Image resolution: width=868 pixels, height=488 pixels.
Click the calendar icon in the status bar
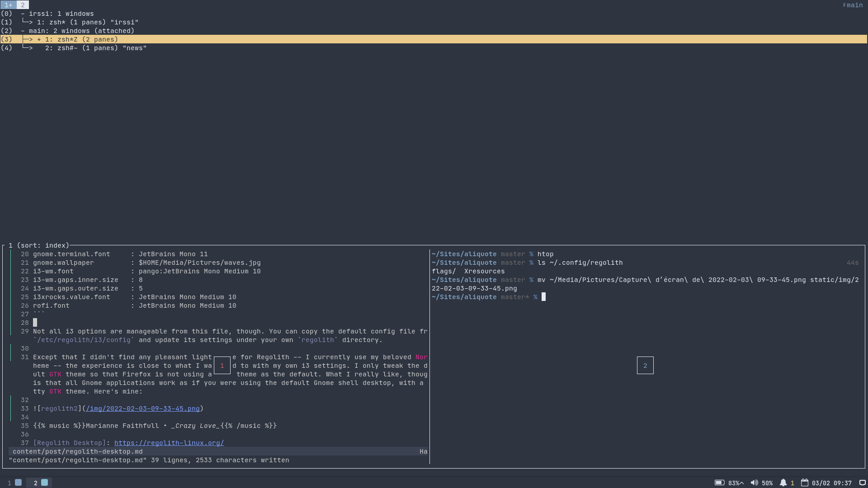tap(805, 483)
